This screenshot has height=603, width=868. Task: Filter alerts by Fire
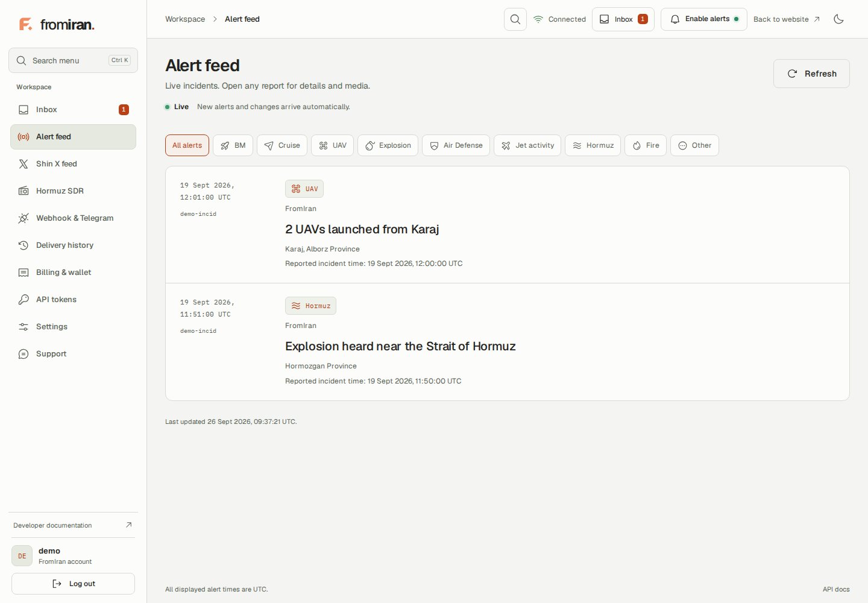click(x=646, y=145)
